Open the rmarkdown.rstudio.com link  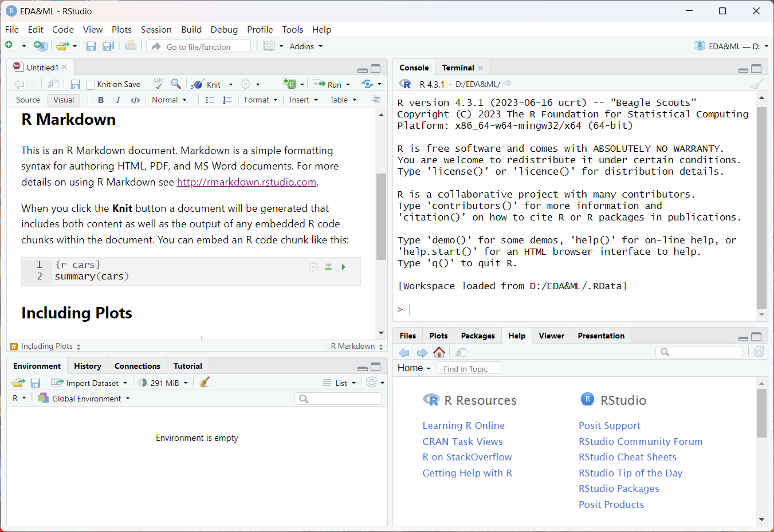246,182
